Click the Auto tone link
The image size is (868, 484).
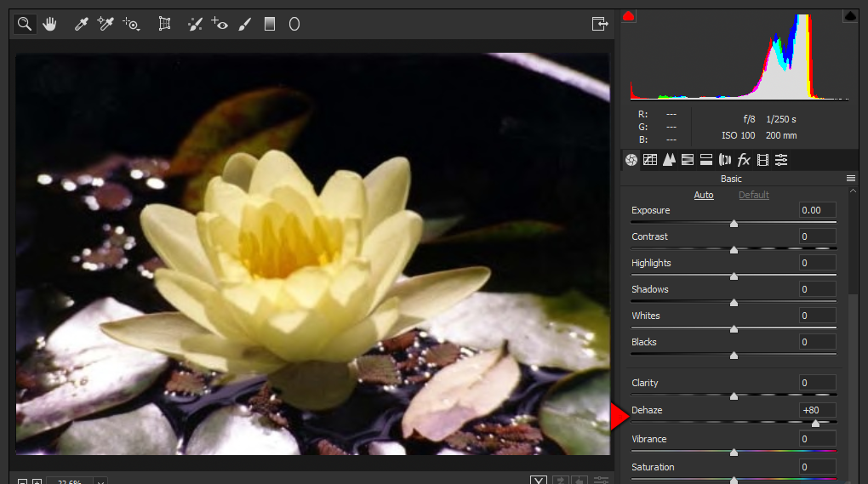point(704,195)
